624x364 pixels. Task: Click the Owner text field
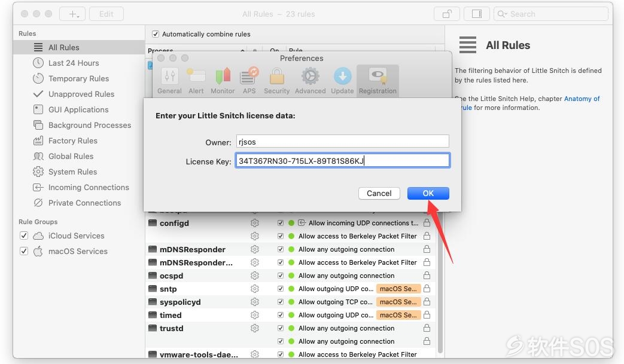(x=343, y=142)
